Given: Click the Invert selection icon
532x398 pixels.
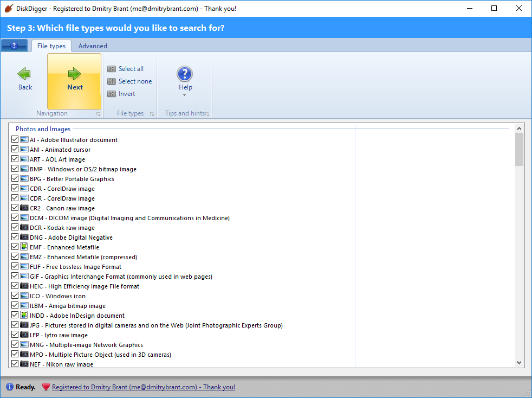Looking at the screenshot, I should coord(112,94).
